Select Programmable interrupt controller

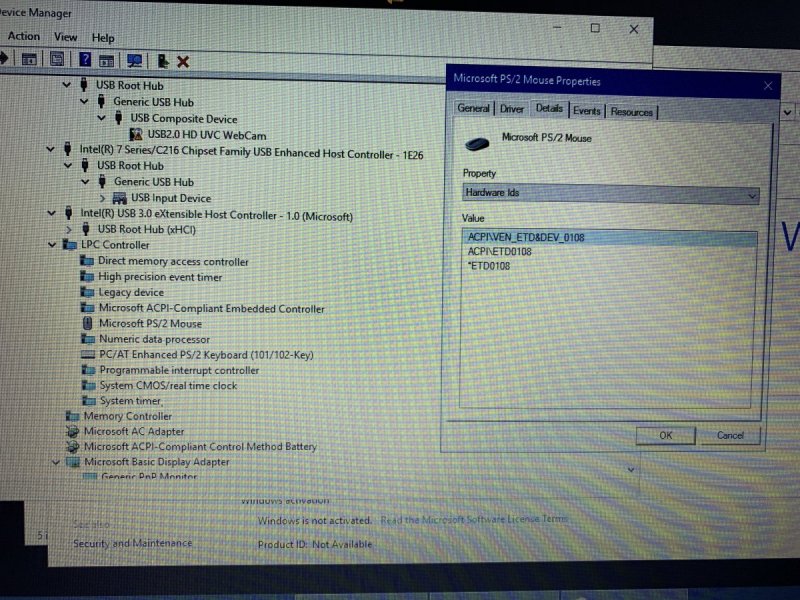(179, 370)
